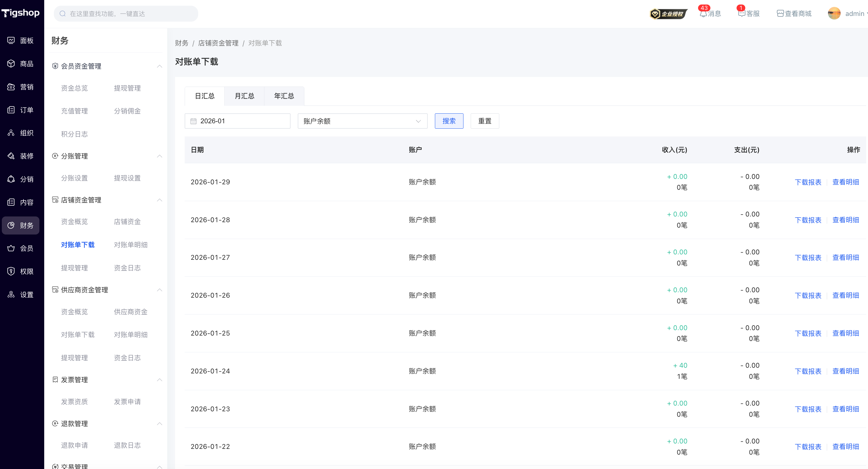Open the 权限 shield icon in sidebar
This screenshot has width=868, height=469.
[x=11, y=271]
